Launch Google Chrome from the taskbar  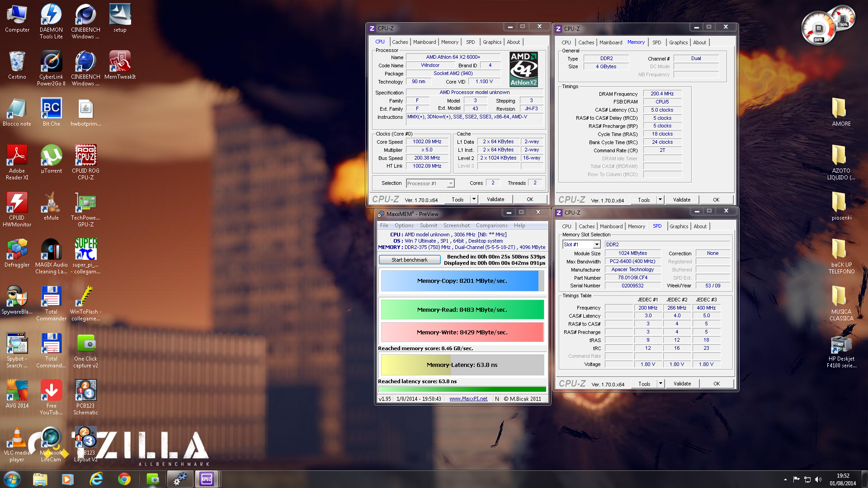(124, 479)
